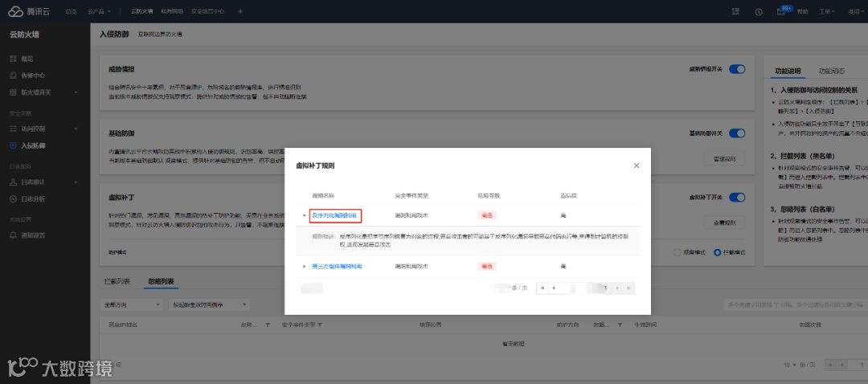Add a shortcut with the plus icon
Screen dimensions: 868x384
point(240,11)
